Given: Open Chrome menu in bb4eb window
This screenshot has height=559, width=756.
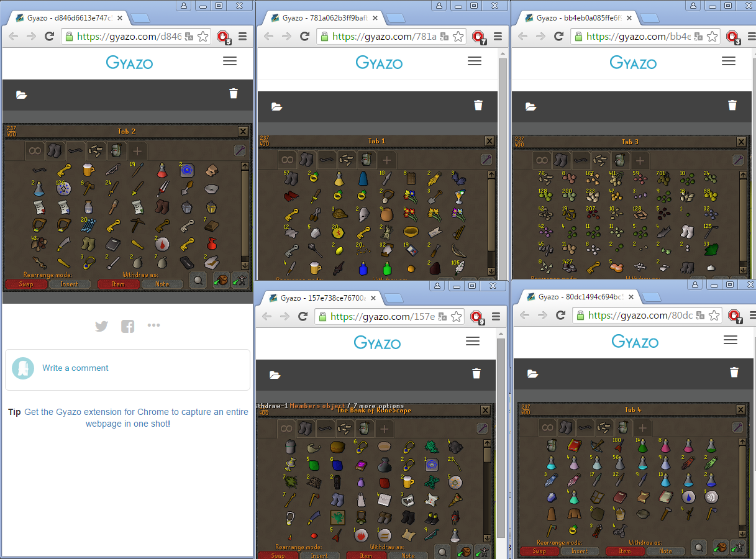Looking at the screenshot, I should (x=750, y=37).
